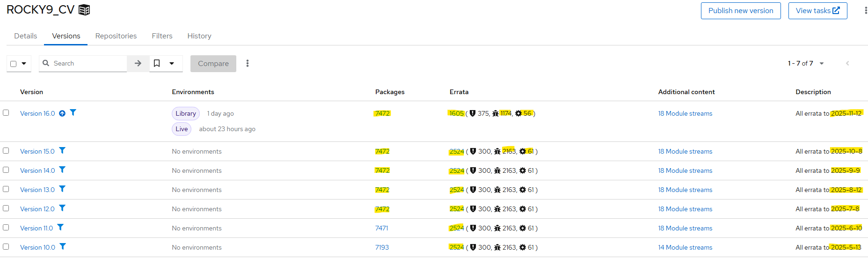Switch to the Repositories tab
The height and width of the screenshot is (259, 868).
coord(116,36)
